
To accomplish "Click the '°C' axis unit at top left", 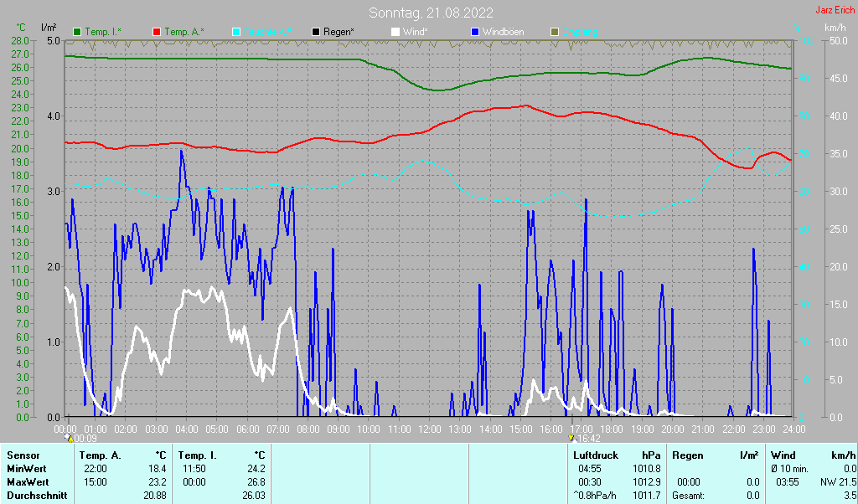I will click(21, 28).
